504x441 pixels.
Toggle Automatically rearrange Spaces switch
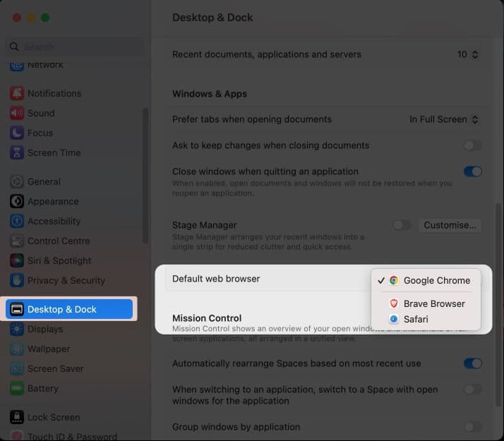tap(473, 363)
